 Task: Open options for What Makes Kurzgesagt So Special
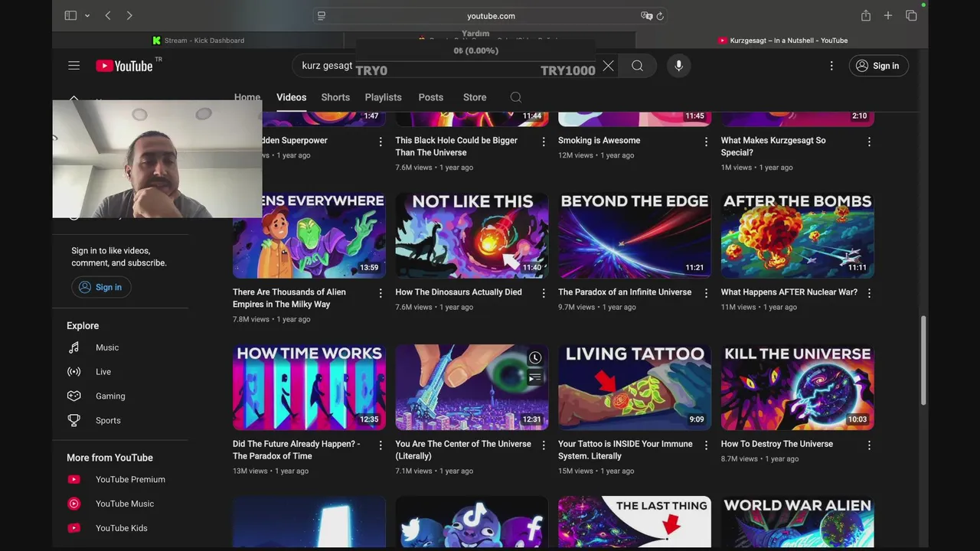click(869, 142)
